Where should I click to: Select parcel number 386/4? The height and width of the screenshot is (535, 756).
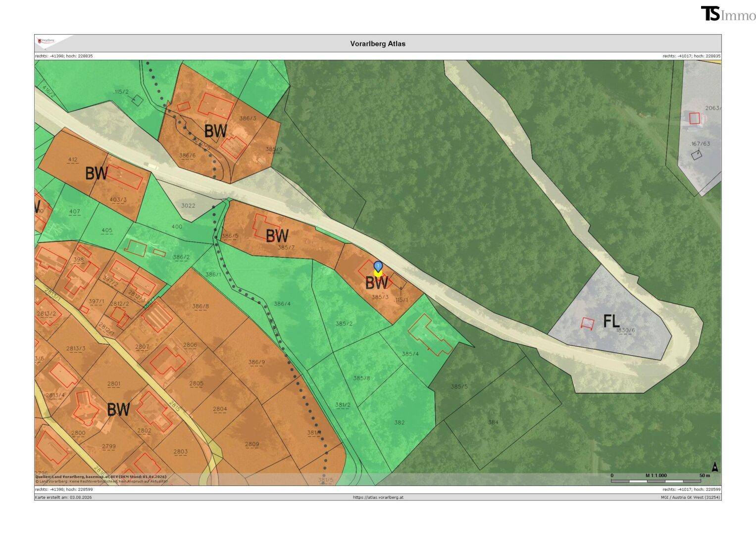pos(282,304)
